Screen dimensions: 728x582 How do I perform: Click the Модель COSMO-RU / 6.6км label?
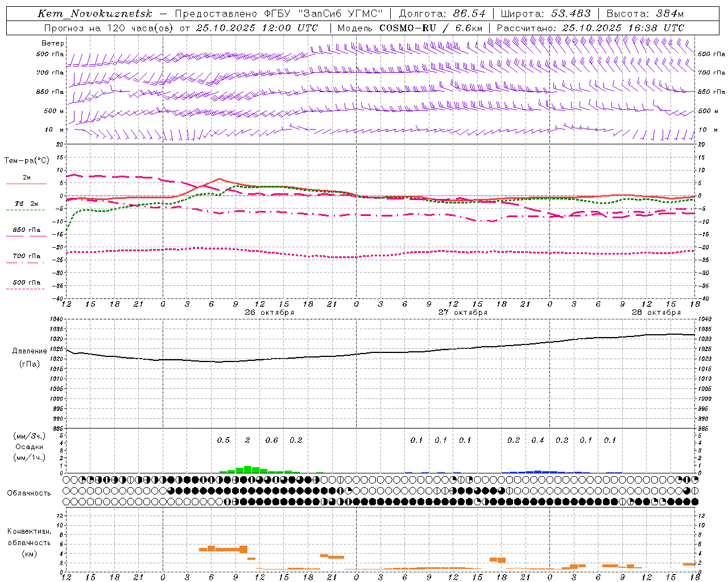[409, 28]
